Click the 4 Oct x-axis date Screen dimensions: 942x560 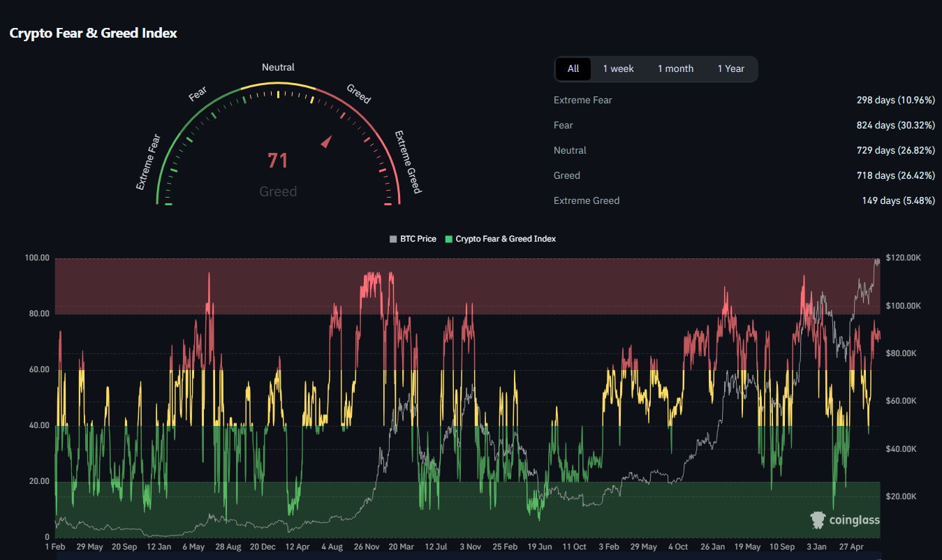678,547
